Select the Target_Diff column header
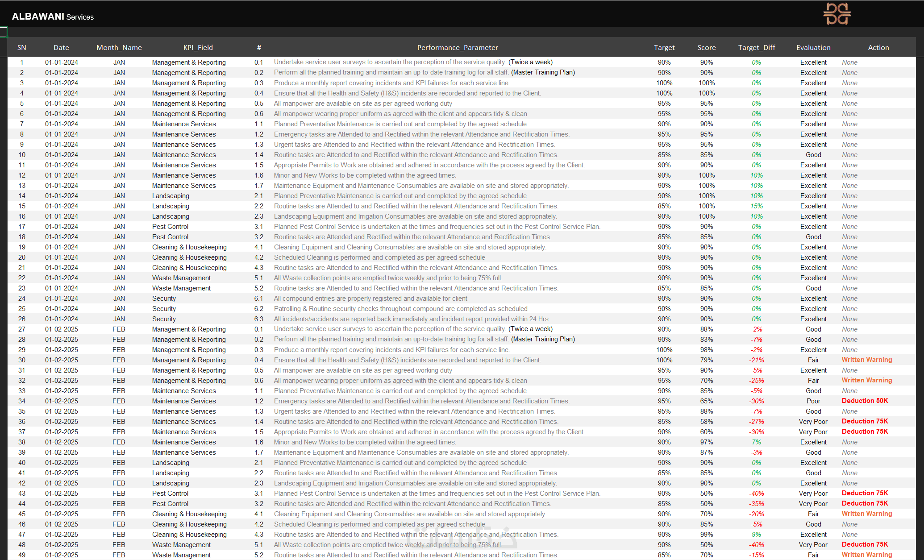Screen dimensions: 924x560 (x=756, y=47)
